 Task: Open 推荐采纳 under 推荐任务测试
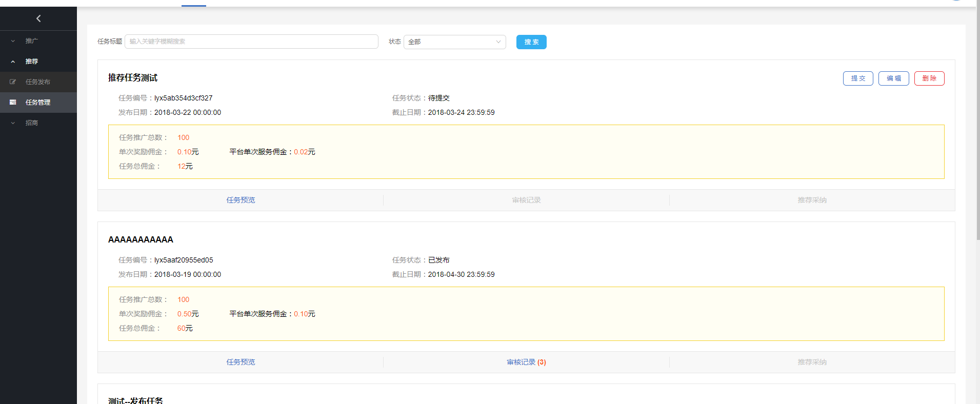click(x=812, y=200)
